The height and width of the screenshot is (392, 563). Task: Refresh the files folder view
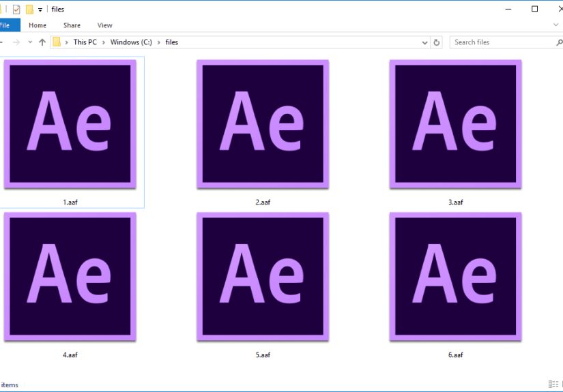coord(436,43)
